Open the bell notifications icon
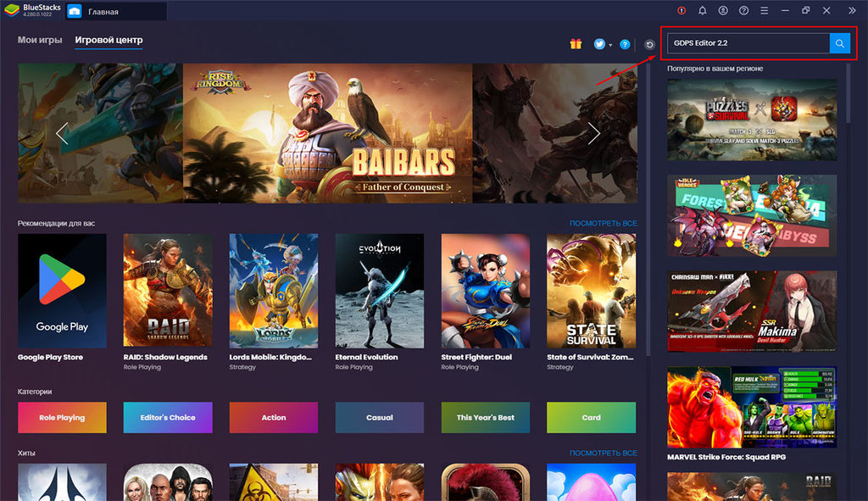Image resolution: width=868 pixels, height=501 pixels. [x=702, y=10]
